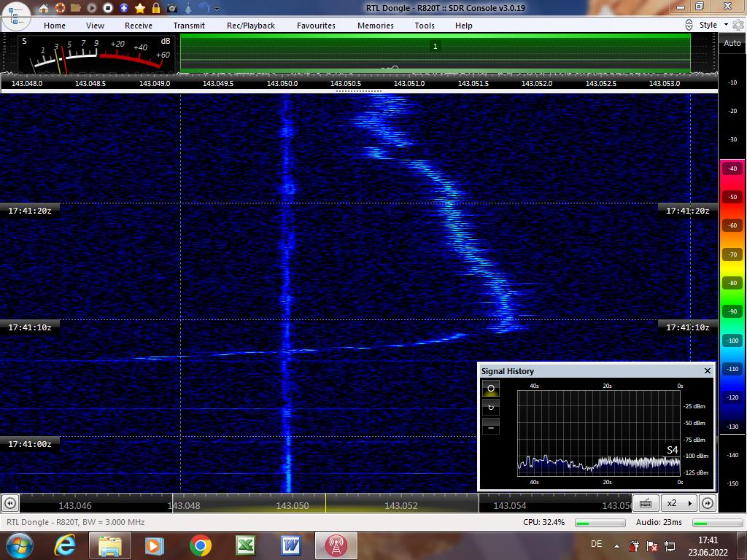Click the RTL Dongle status bar text
The image size is (747, 560).
point(75,522)
